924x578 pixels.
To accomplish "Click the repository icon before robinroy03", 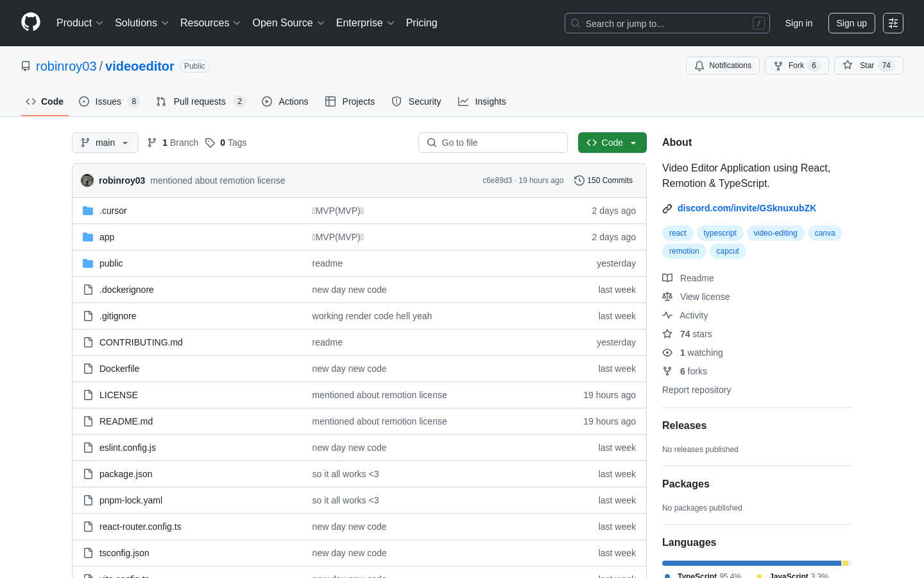I will click(26, 66).
